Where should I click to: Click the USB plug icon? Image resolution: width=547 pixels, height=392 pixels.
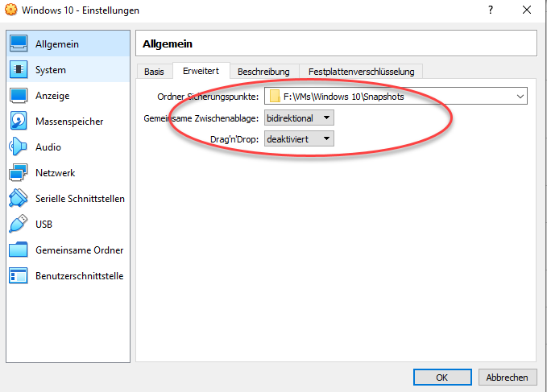tap(19, 224)
